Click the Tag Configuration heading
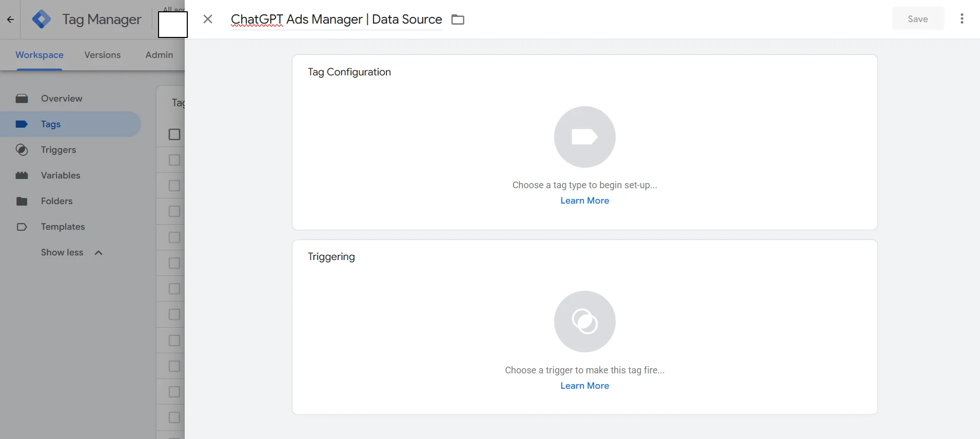The width and height of the screenshot is (980, 439). click(x=349, y=72)
